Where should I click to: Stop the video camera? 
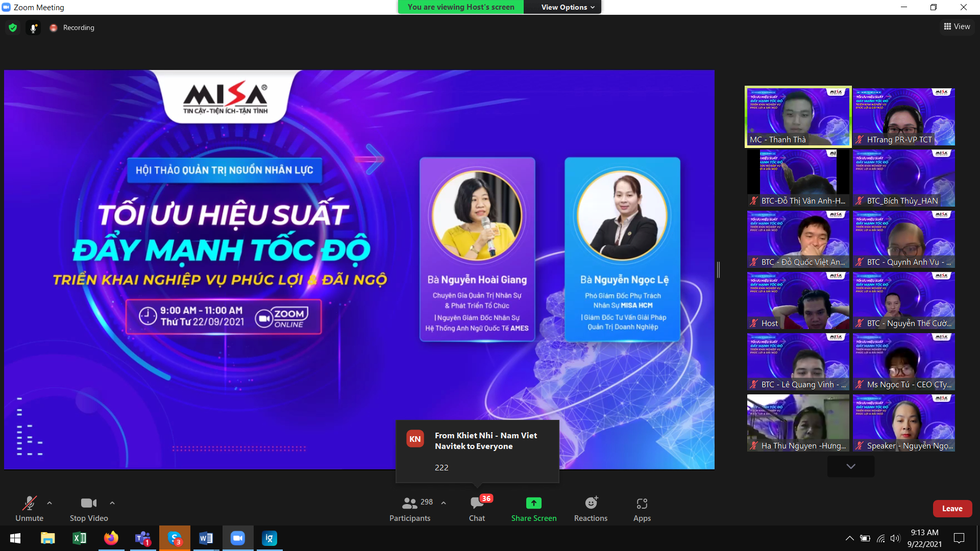89,509
